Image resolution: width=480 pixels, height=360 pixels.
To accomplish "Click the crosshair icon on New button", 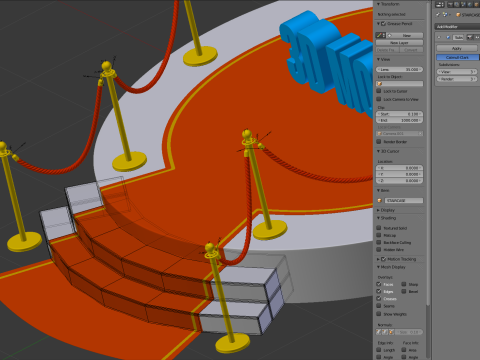I will pos(389,35).
